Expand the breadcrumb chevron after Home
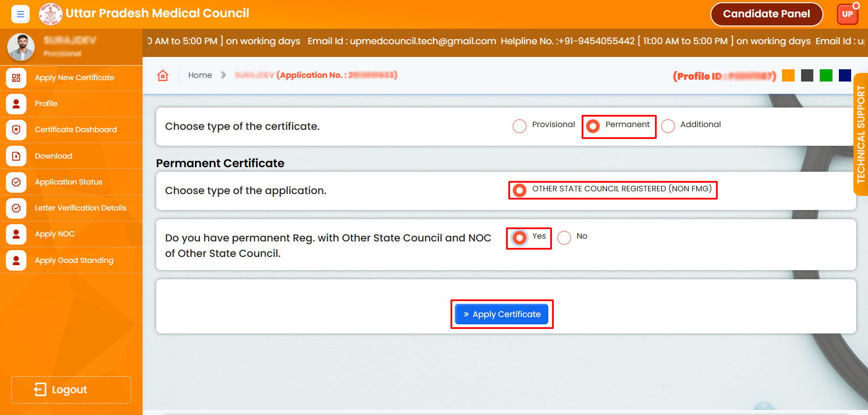 pyautogui.click(x=223, y=75)
